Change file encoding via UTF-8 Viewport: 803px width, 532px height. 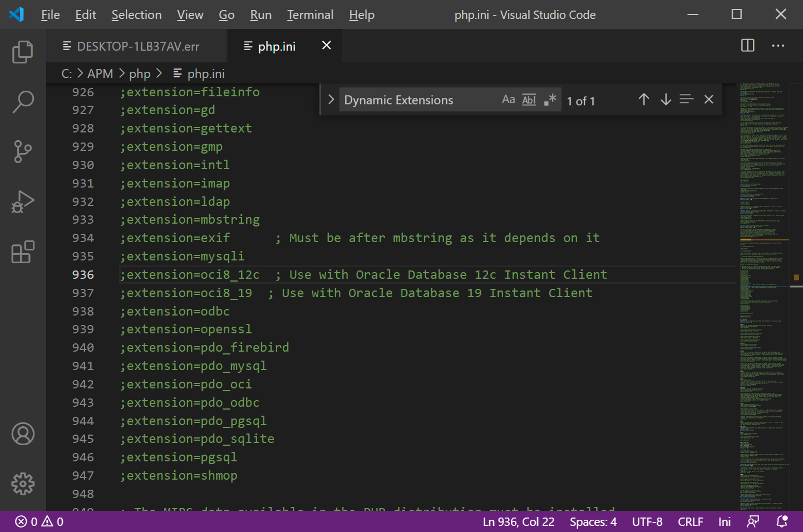[647, 521]
